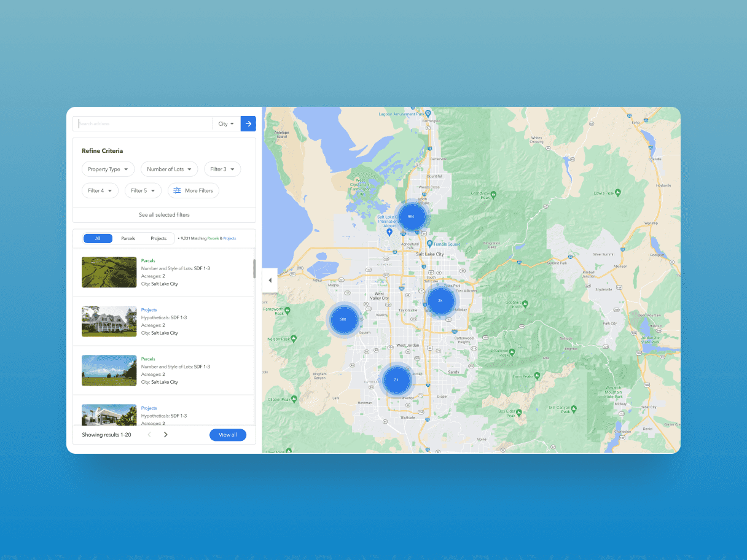Click the View all button
The width and height of the screenshot is (747, 560).
[x=228, y=435]
